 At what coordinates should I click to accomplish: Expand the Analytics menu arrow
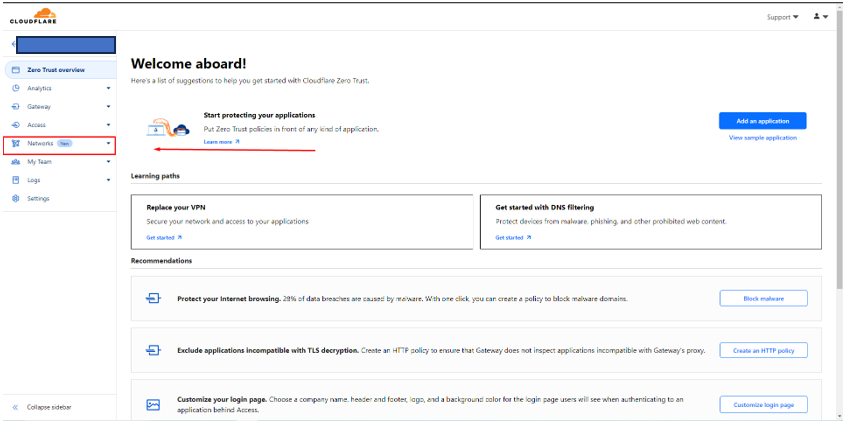click(108, 88)
